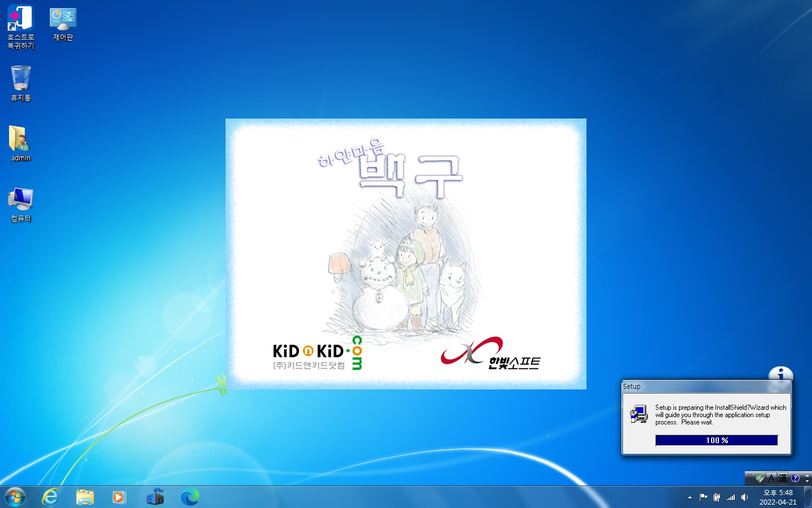812x508 pixels.
Task: Grab the language bar dotted handle
Action: [749, 478]
